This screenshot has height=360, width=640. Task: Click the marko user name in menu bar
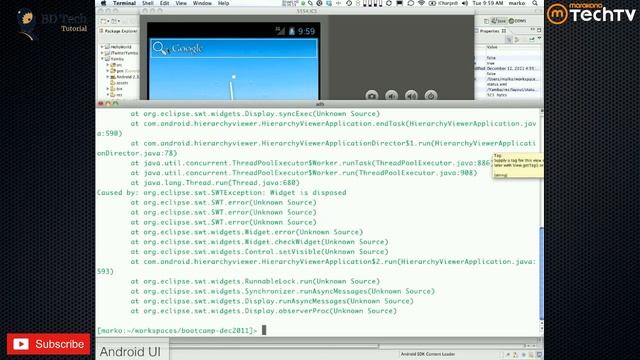[x=517, y=3]
